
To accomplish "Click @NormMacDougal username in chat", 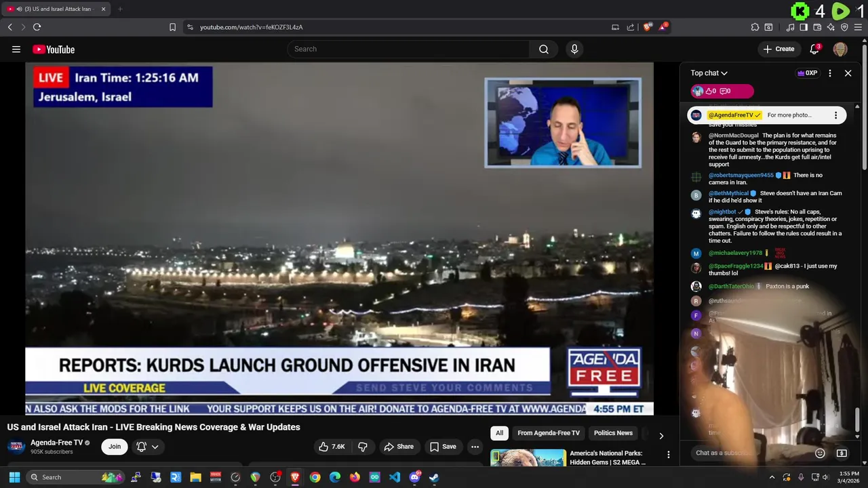I will click(x=734, y=136).
